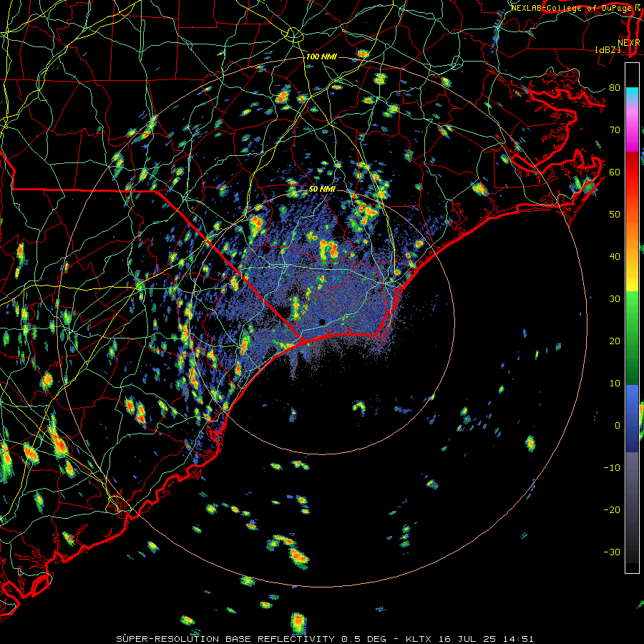Pick the cyan segment of the color bar
Screen dimensions: 644x644
point(632,94)
